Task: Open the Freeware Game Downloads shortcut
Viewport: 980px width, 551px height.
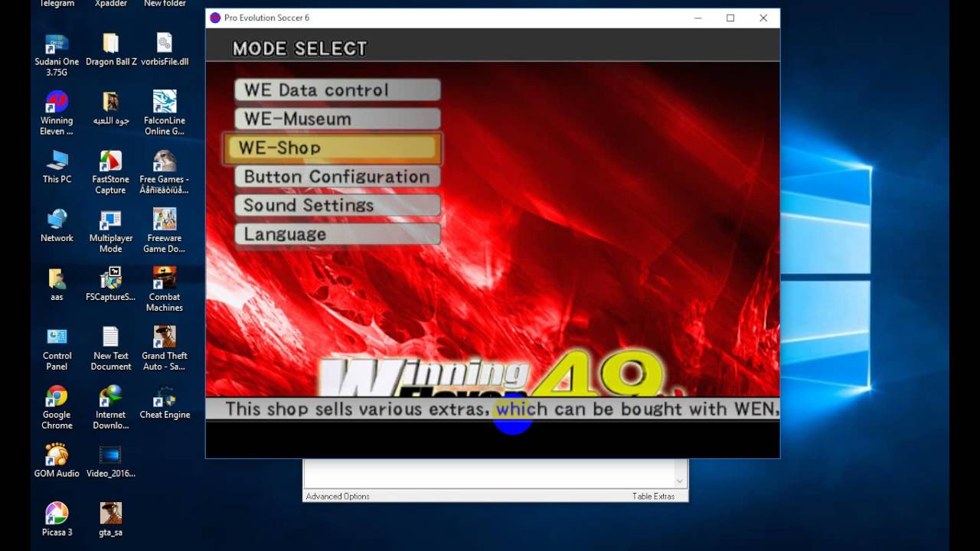Action: point(165,231)
